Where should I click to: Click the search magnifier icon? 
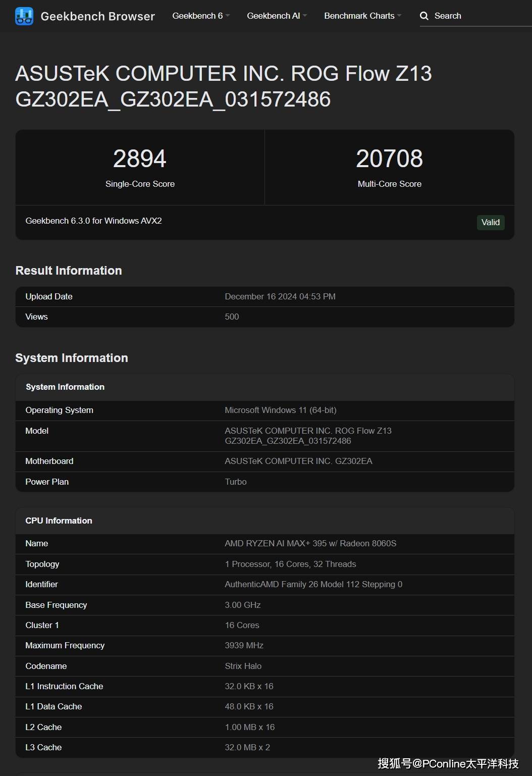424,16
